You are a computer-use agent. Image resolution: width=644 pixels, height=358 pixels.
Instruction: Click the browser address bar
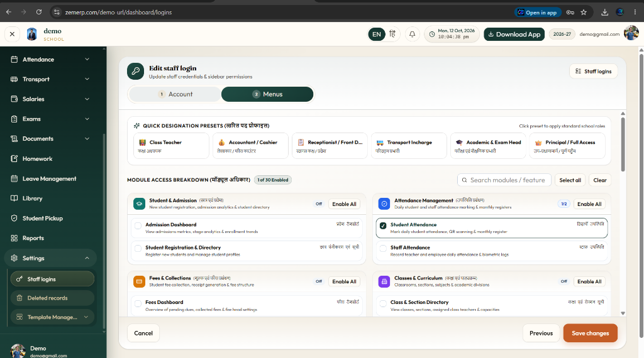click(x=279, y=13)
